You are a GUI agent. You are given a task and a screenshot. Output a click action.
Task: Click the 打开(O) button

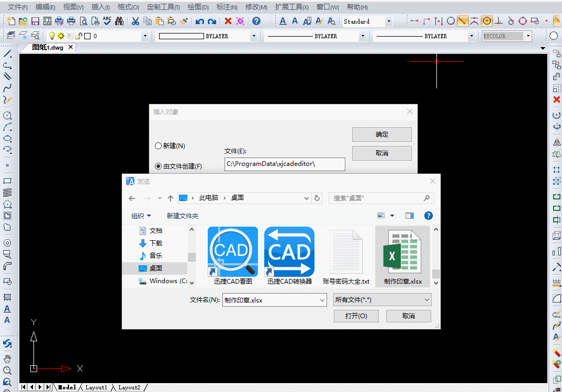click(x=356, y=316)
